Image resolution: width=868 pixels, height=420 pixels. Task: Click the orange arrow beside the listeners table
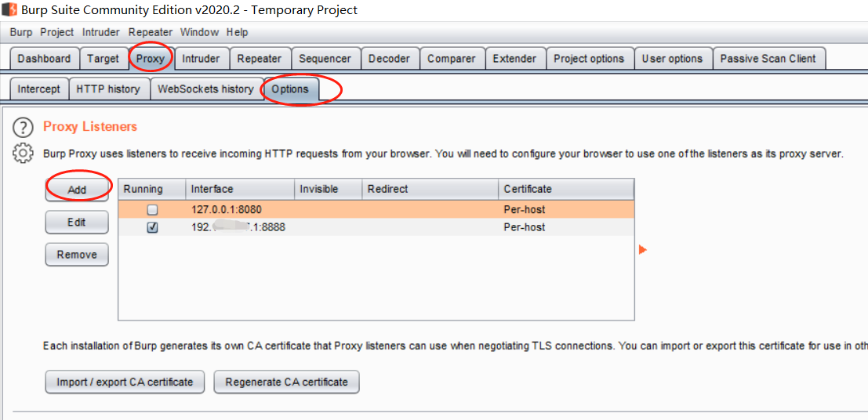[642, 250]
